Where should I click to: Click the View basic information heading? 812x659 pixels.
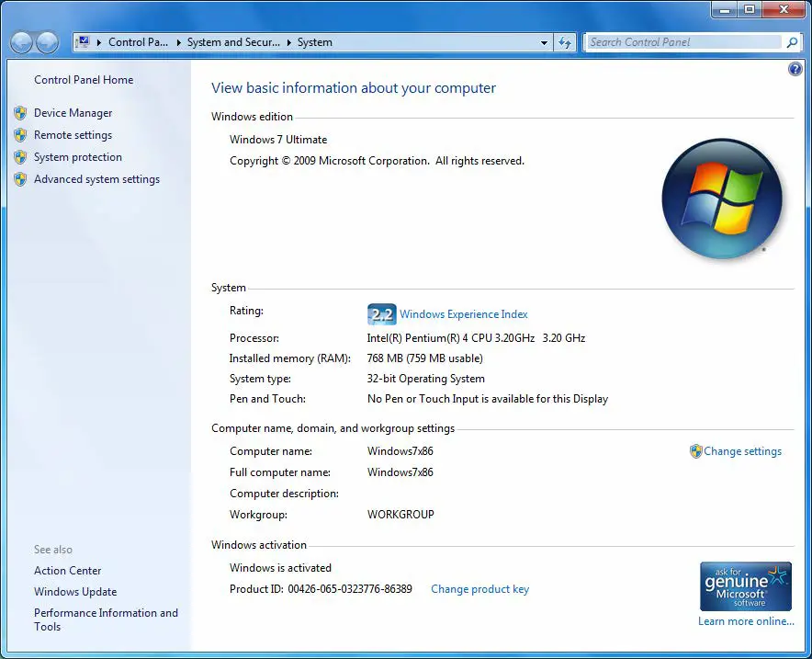353,88
